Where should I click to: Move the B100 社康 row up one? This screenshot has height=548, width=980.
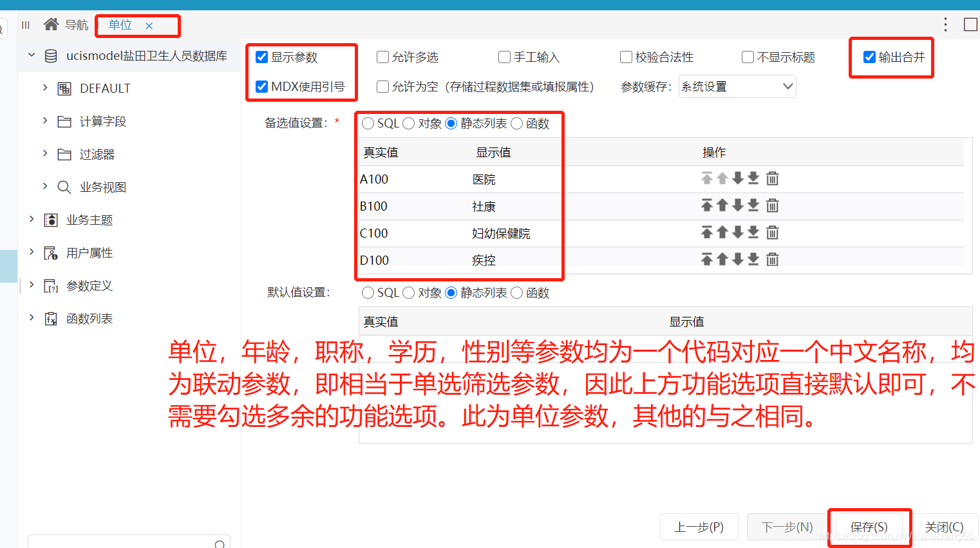pos(722,205)
